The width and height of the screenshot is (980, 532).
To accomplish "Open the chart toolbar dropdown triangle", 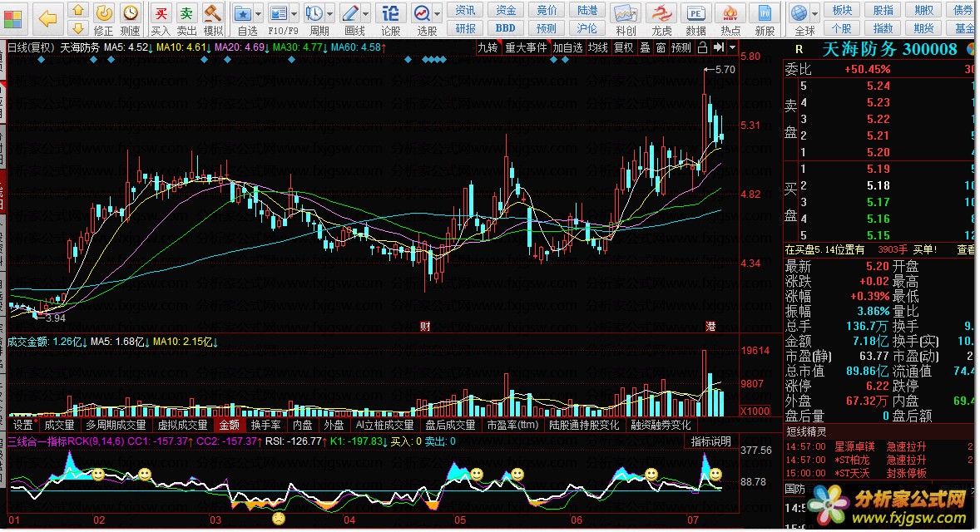I will click(732, 47).
